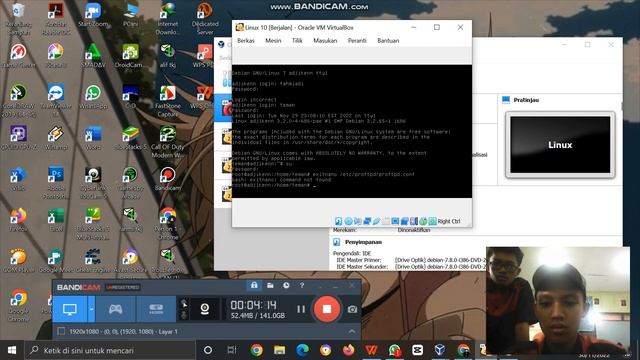Select the TeamViewer desktop shortcut

(56, 100)
